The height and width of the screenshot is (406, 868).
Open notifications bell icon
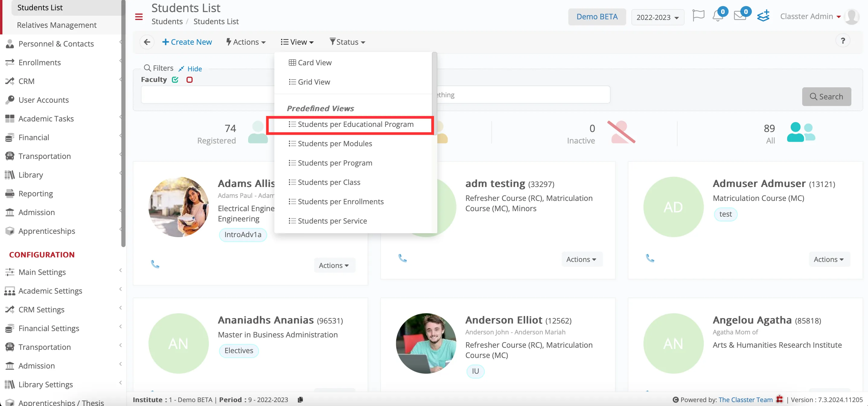[x=718, y=15]
